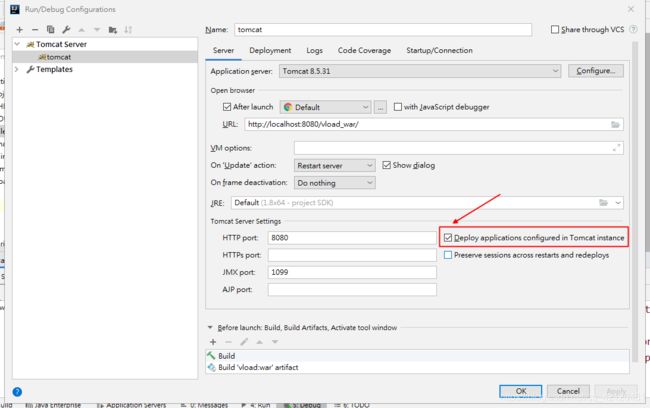Switch to Code Coverage tab
Viewport: 650px width, 408px height.
(x=364, y=51)
